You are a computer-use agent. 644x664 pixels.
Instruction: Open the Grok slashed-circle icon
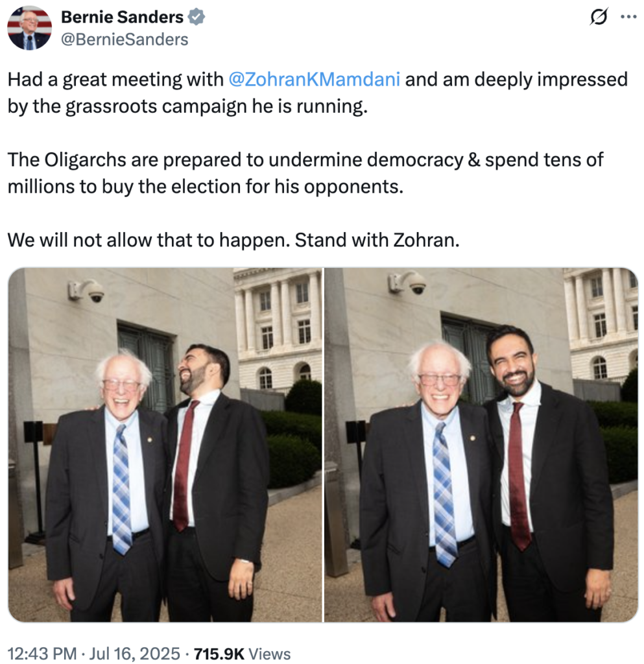598,17
